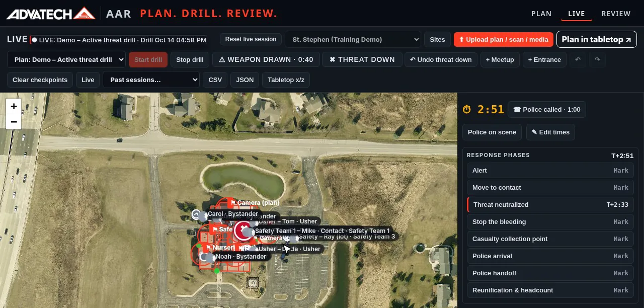Viewport: 644px width, 308px height.
Task: Click Police on scene button
Action: tap(492, 132)
